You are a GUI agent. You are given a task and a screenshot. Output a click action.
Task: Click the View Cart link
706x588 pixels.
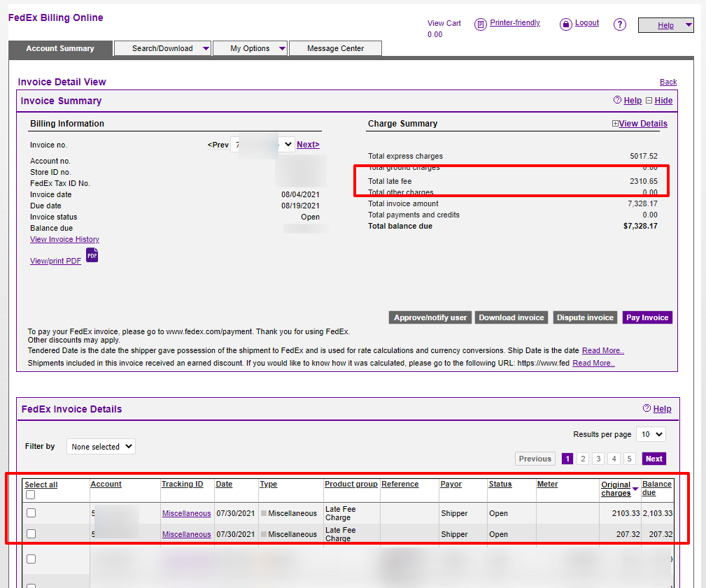444,23
